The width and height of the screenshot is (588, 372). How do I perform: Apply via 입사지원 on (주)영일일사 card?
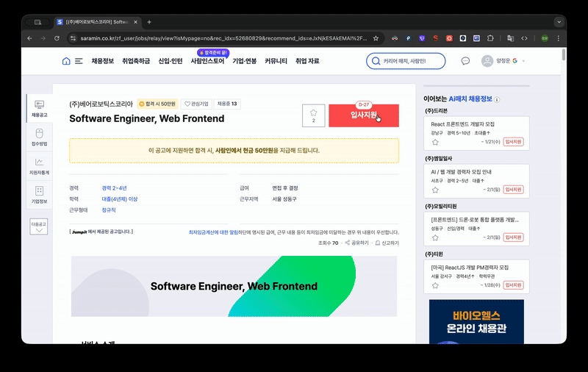click(513, 190)
